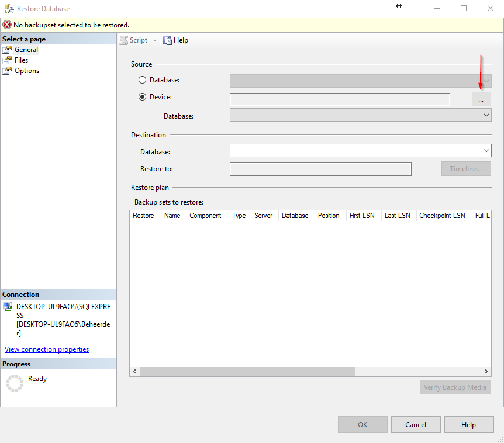The image size is (504, 443).
Task: Open Help from the toolbar
Action: coord(175,40)
